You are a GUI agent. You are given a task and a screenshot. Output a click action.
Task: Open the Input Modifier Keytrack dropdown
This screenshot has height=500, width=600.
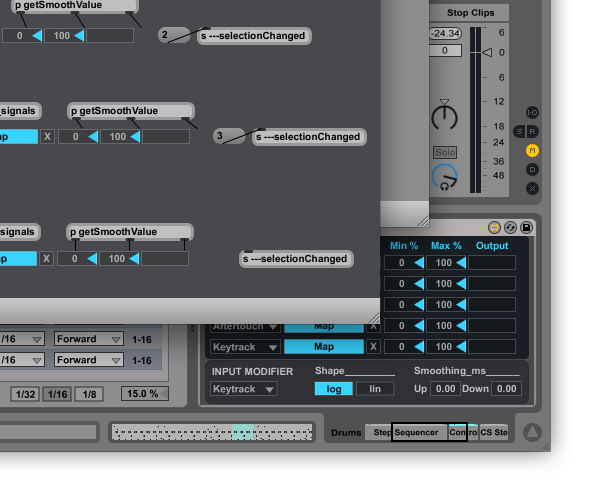[243, 389]
